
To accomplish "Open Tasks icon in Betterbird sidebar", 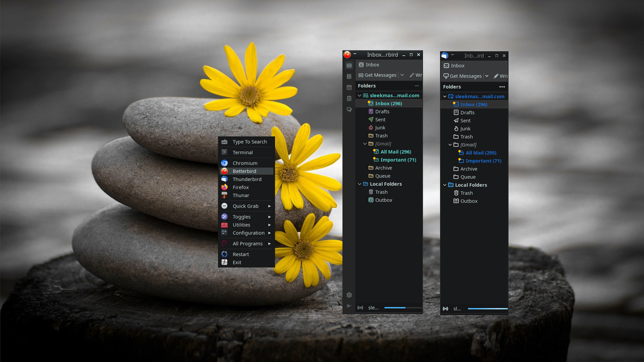I will (349, 99).
